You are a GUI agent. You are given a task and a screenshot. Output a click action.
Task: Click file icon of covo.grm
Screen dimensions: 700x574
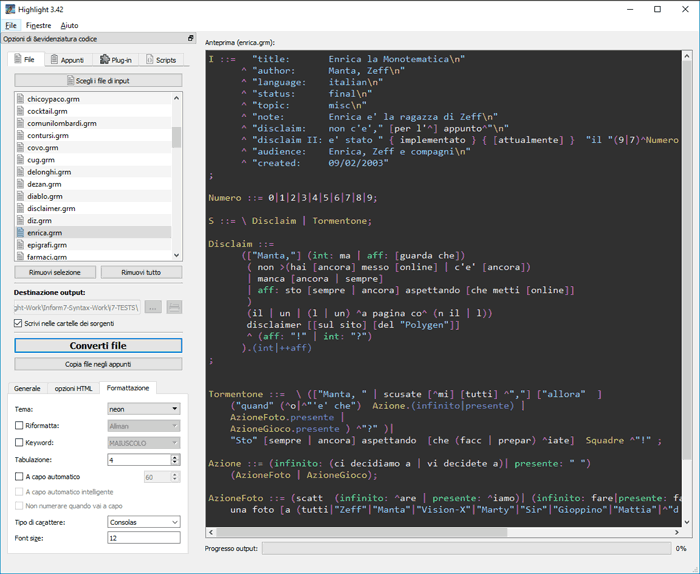20,148
